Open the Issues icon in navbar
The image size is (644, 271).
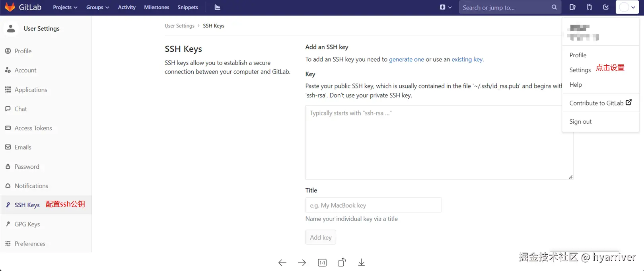coord(572,7)
